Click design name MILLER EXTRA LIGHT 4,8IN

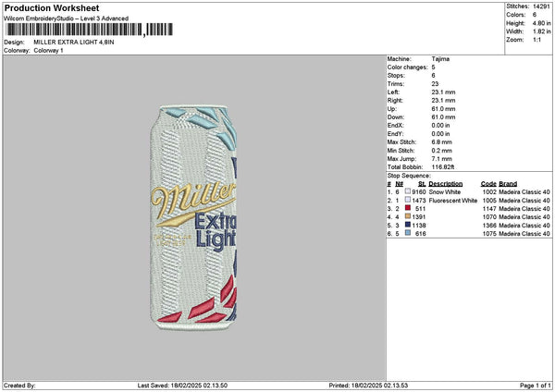click(74, 43)
